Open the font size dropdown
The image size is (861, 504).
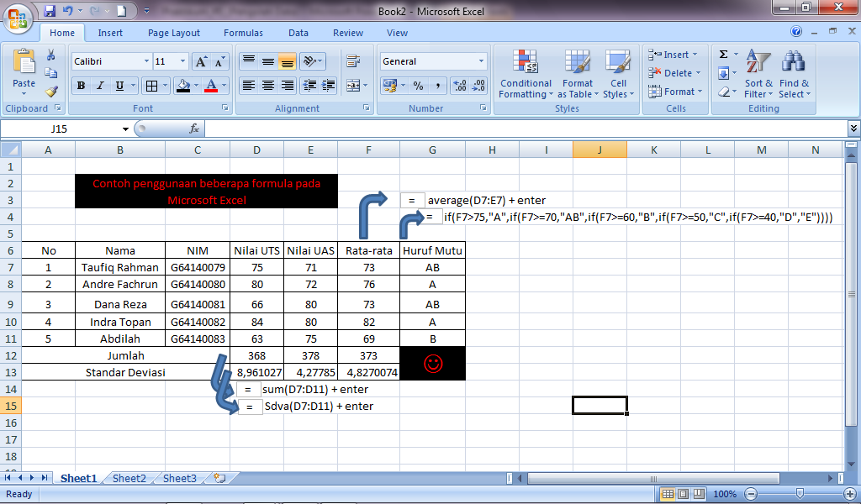click(x=182, y=61)
